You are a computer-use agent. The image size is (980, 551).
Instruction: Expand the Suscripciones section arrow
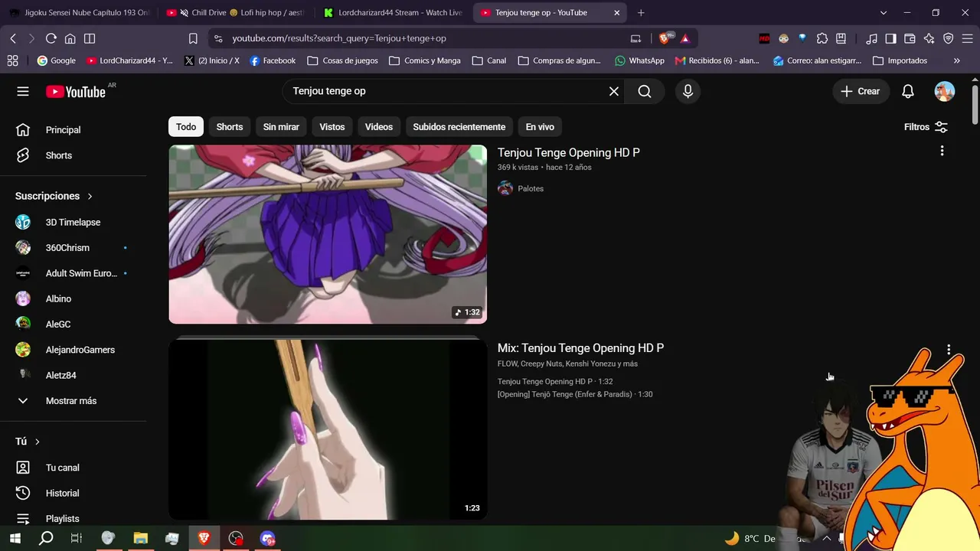[x=90, y=196]
